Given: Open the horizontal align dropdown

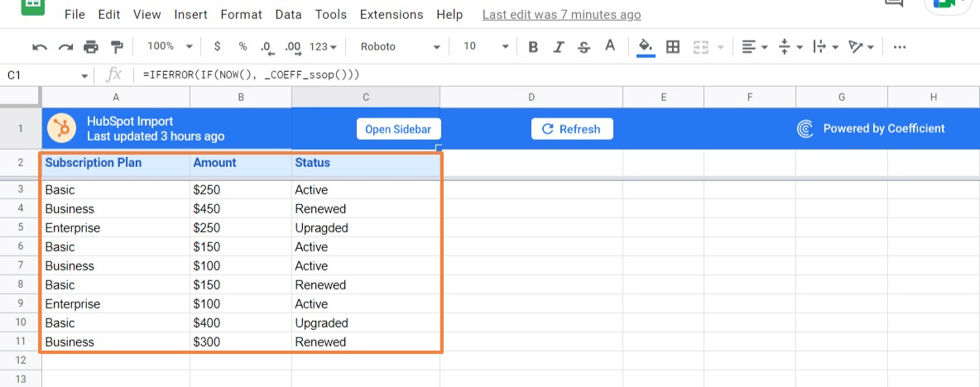Looking at the screenshot, I should point(754,47).
